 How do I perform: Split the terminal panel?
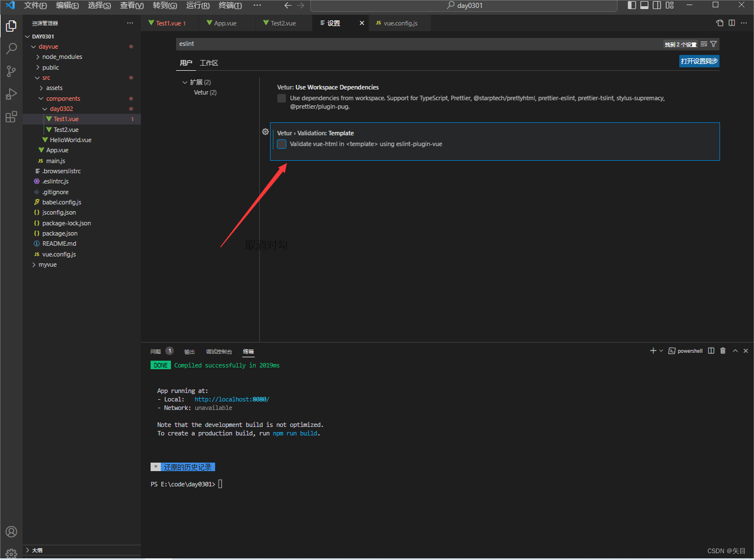click(711, 351)
